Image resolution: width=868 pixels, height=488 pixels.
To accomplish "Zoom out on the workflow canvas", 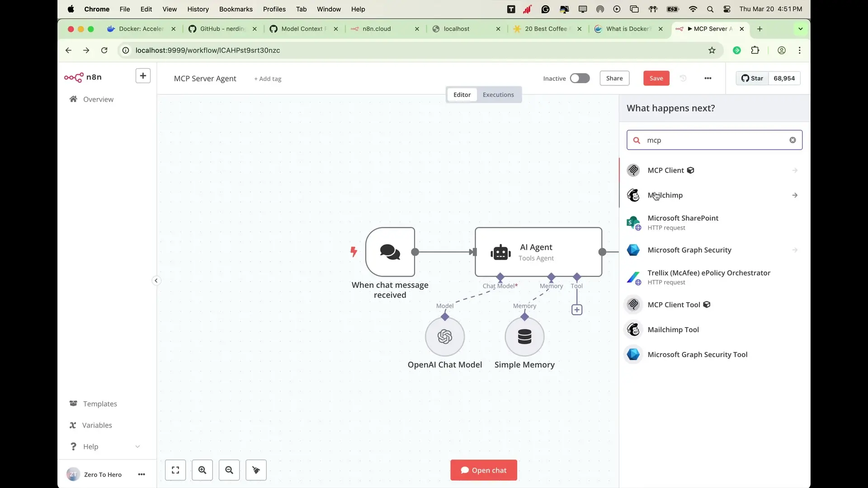I will pyautogui.click(x=229, y=470).
